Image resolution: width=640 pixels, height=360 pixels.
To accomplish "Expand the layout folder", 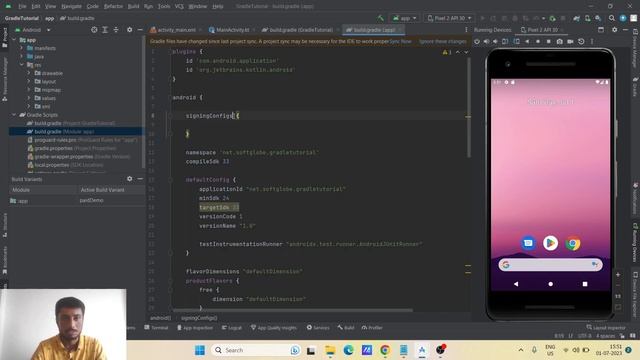I will coord(29,82).
